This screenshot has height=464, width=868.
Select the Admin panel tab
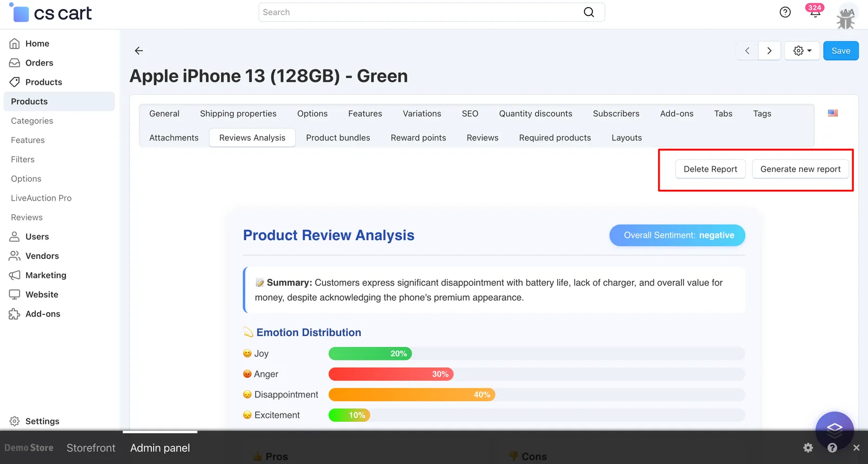click(160, 448)
